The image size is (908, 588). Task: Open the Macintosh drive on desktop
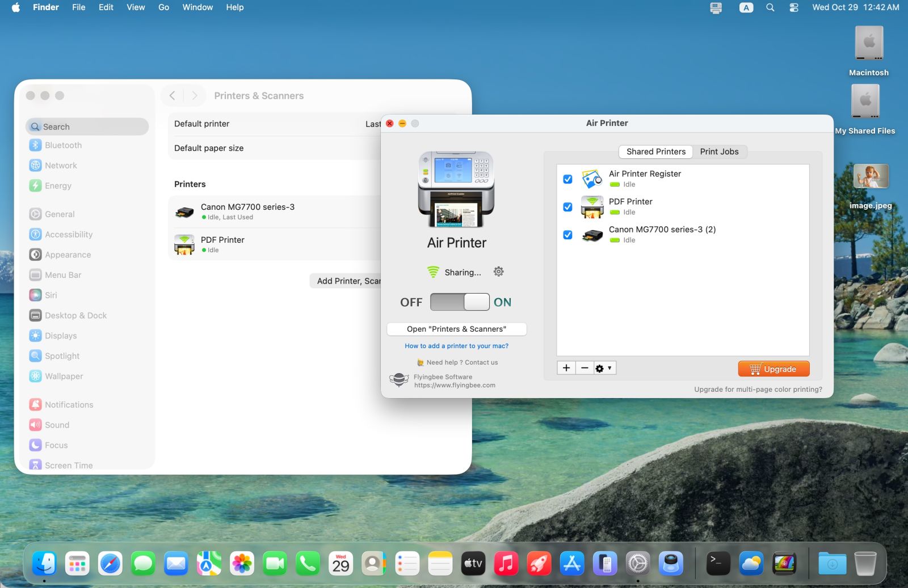click(x=868, y=44)
